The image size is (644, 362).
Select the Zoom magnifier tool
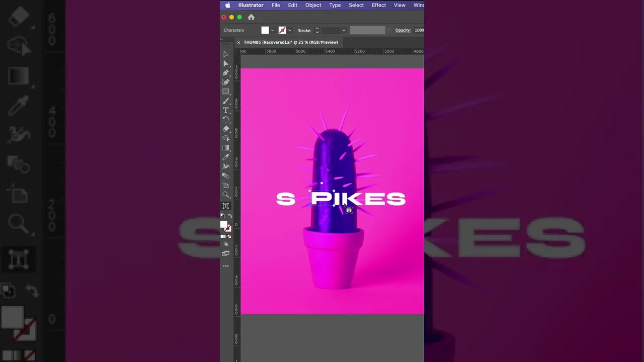(x=226, y=195)
